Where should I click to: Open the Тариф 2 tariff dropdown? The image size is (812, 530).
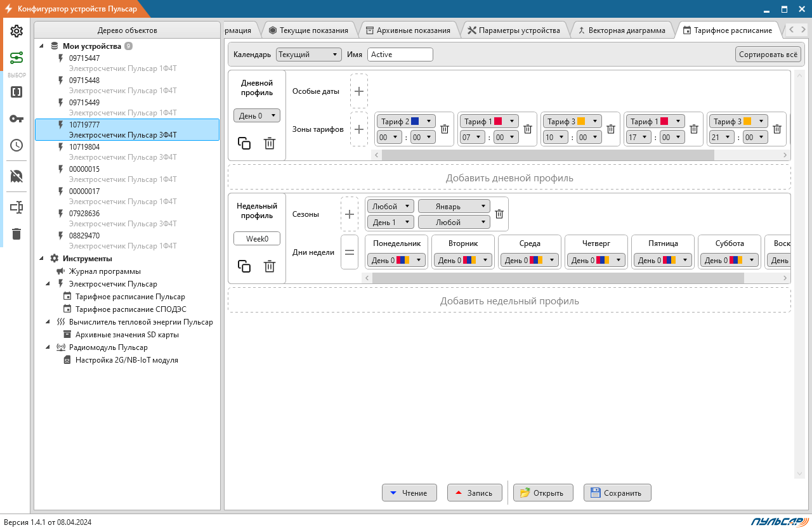point(406,121)
